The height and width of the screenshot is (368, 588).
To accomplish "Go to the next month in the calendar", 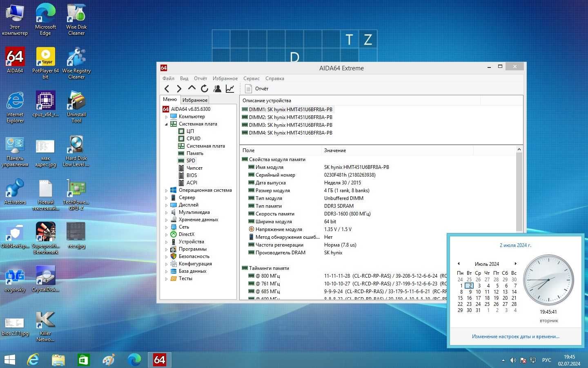I will coord(515,264).
